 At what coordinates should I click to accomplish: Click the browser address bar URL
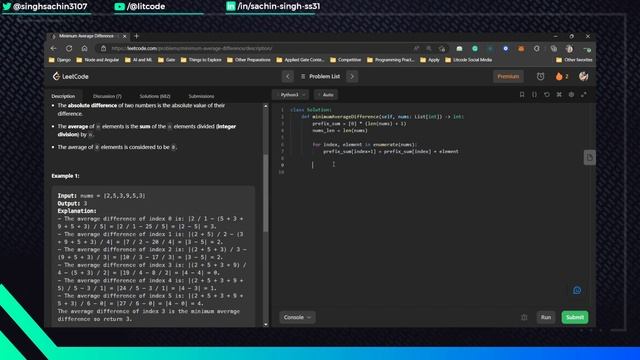[192, 48]
